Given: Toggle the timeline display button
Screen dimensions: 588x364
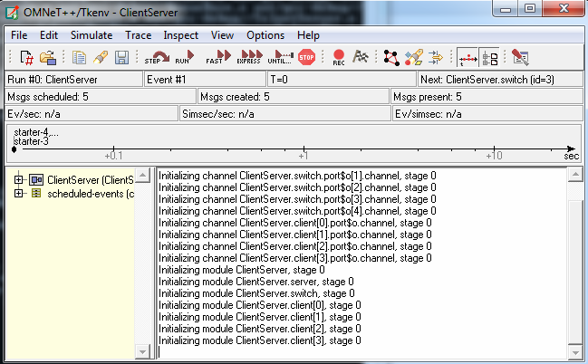Looking at the screenshot, I should [468, 58].
